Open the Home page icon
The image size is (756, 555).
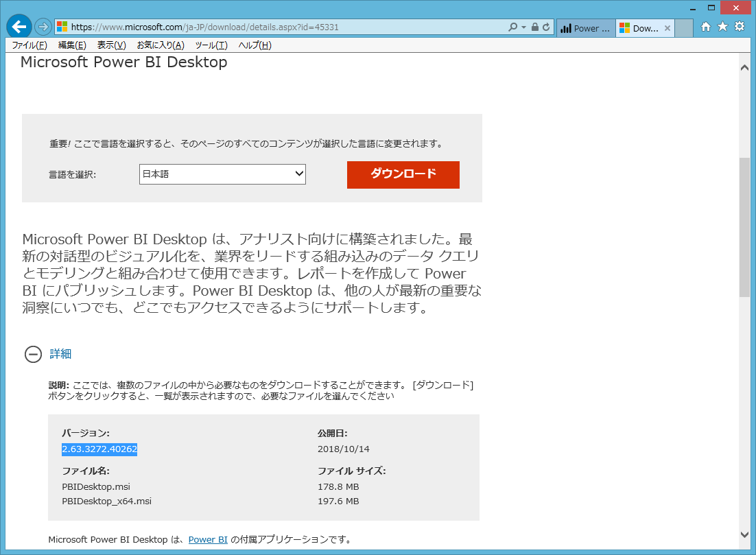(x=706, y=27)
